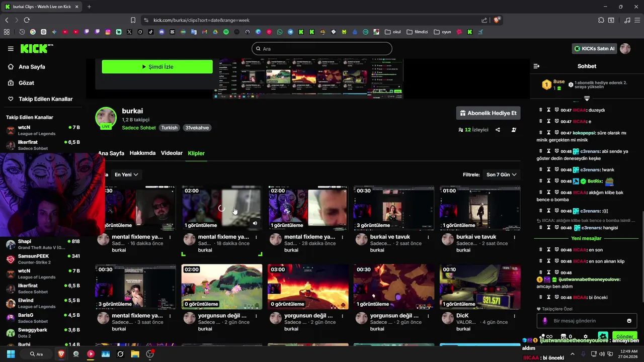Open the first 'burkai ve tavuk' clip thumbnail

click(x=394, y=207)
